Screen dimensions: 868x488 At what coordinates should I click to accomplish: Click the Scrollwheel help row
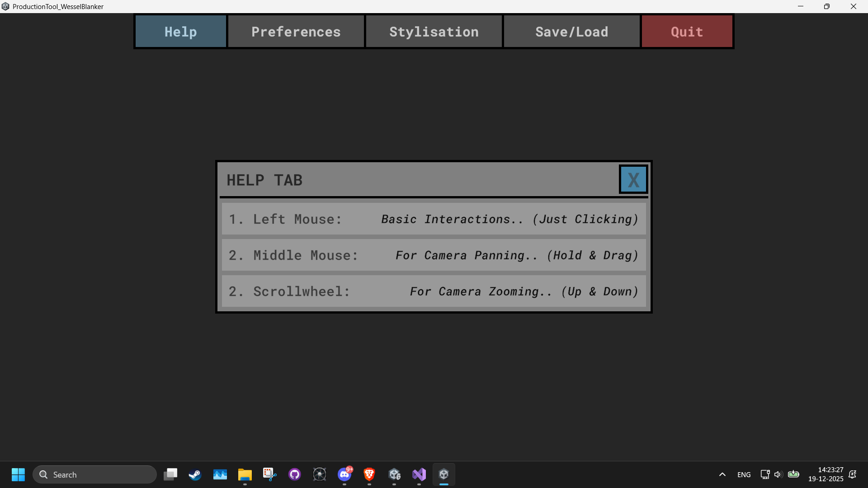click(434, 291)
